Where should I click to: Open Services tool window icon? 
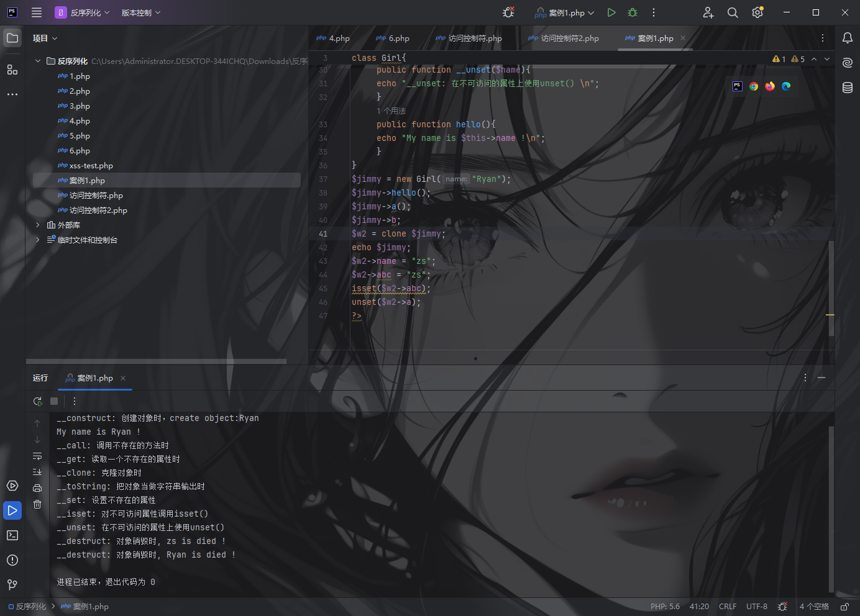(x=12, y=486)
